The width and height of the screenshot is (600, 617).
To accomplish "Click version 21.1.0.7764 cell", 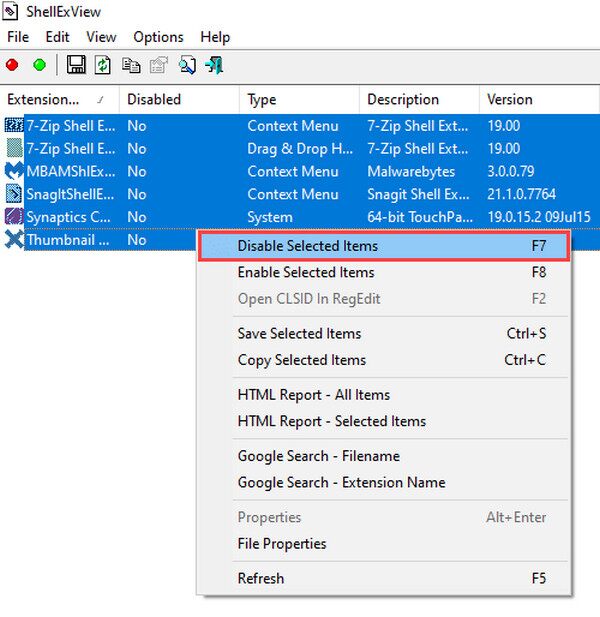I will [521, 194].
